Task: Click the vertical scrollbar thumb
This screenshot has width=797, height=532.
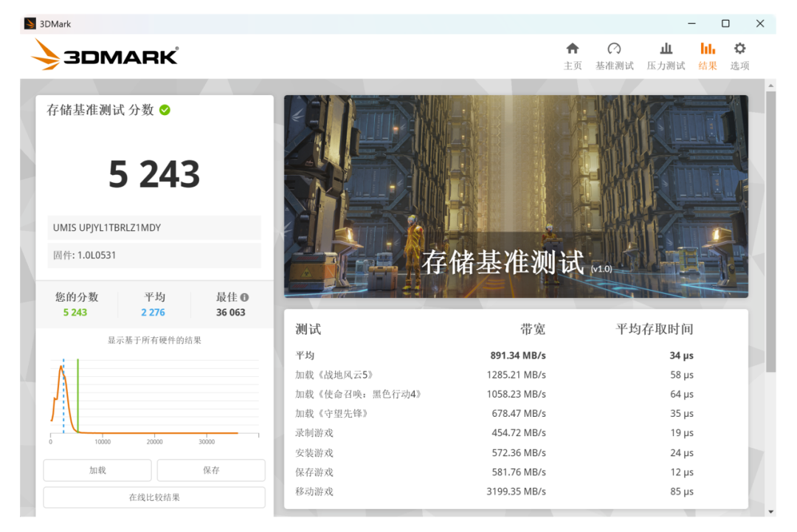Action: pyautogui.click(x=771, y=231)
